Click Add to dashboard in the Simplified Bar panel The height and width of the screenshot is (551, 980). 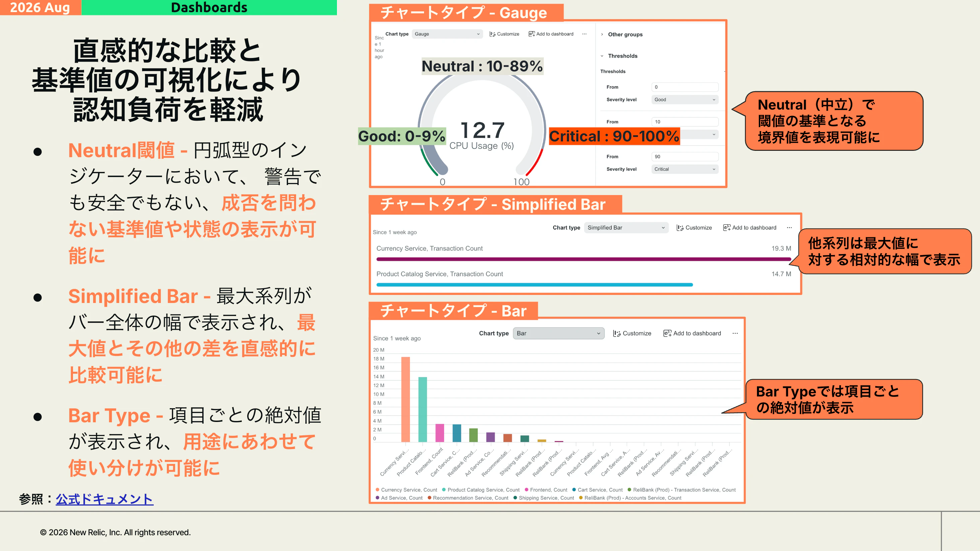[750, 227]
